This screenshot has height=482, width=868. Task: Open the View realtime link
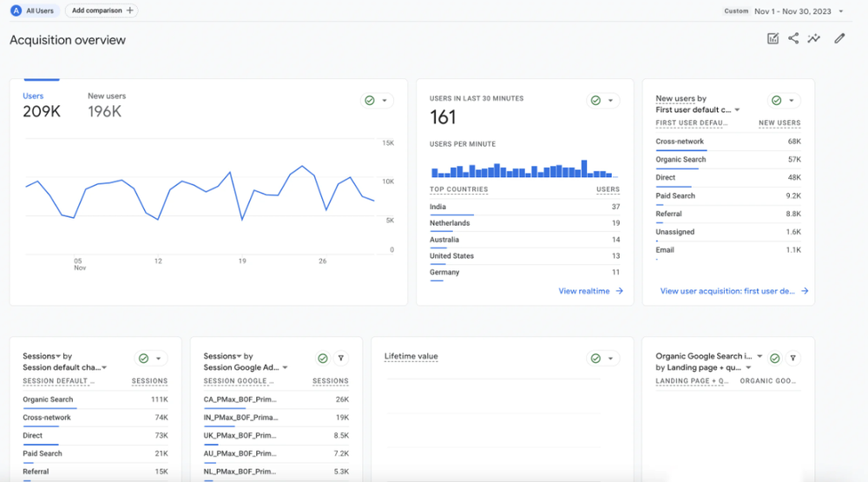tap(590, 291)
